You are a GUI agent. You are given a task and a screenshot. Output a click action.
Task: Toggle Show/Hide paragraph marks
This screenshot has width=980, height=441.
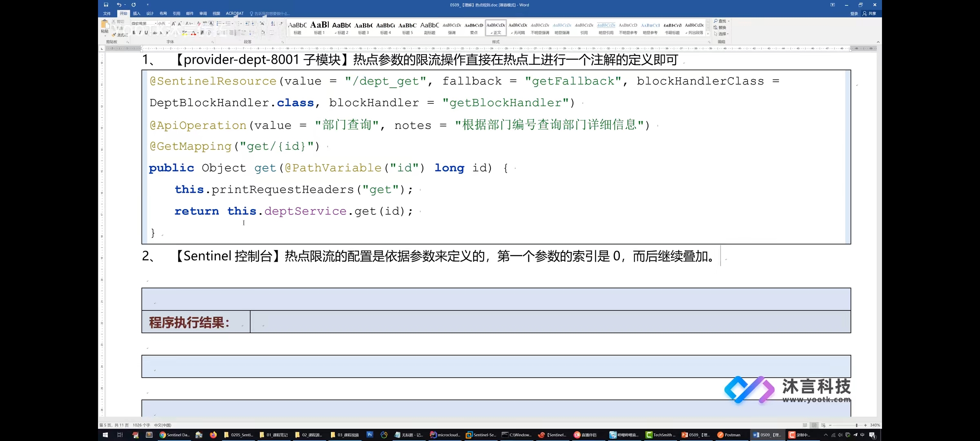pos(281,24)
